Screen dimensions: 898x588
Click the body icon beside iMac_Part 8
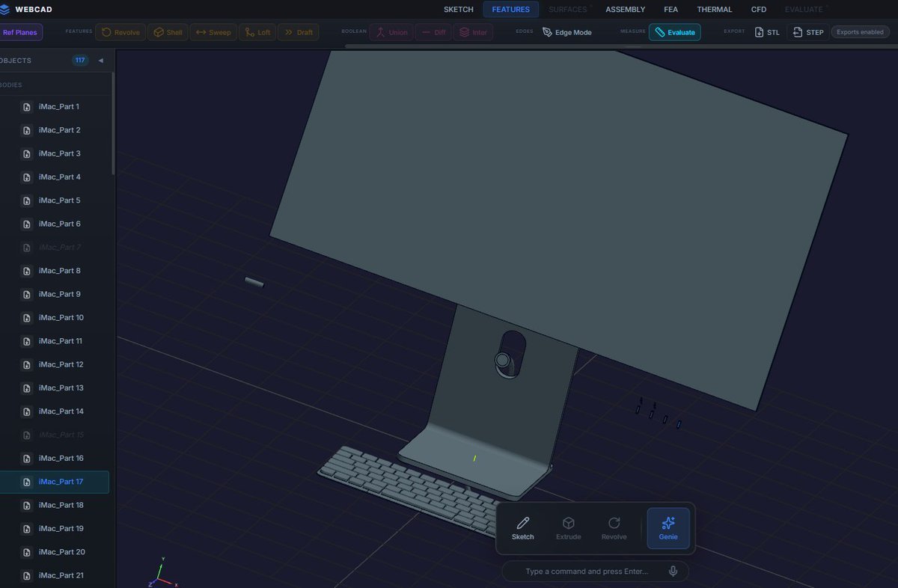27,271
